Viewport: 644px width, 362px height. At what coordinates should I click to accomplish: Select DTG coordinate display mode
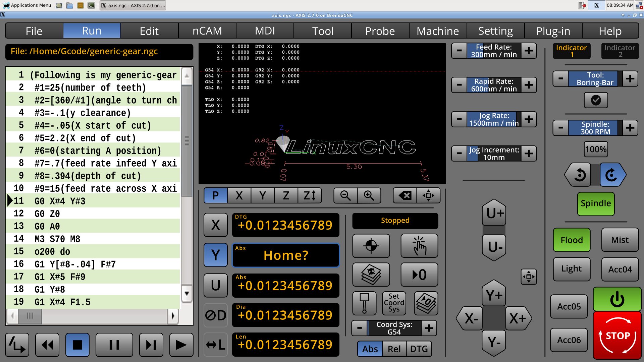click(419, 349)
